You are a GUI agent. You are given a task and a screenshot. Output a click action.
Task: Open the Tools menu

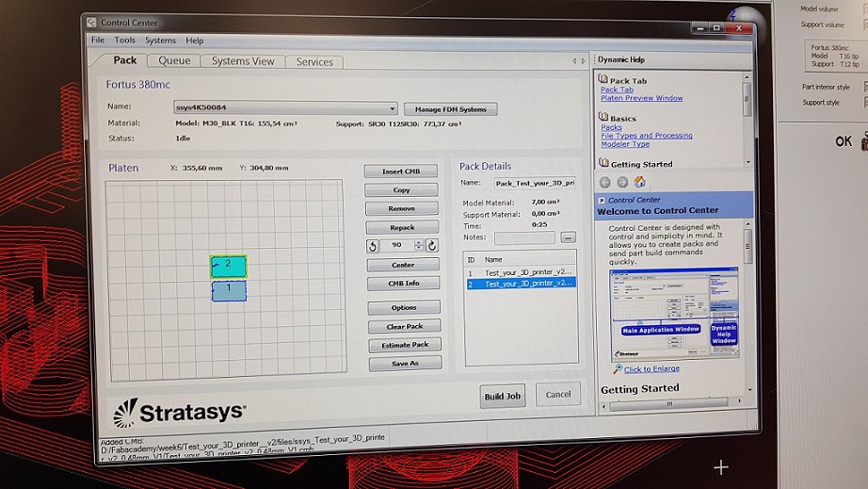tap(124, 40)
